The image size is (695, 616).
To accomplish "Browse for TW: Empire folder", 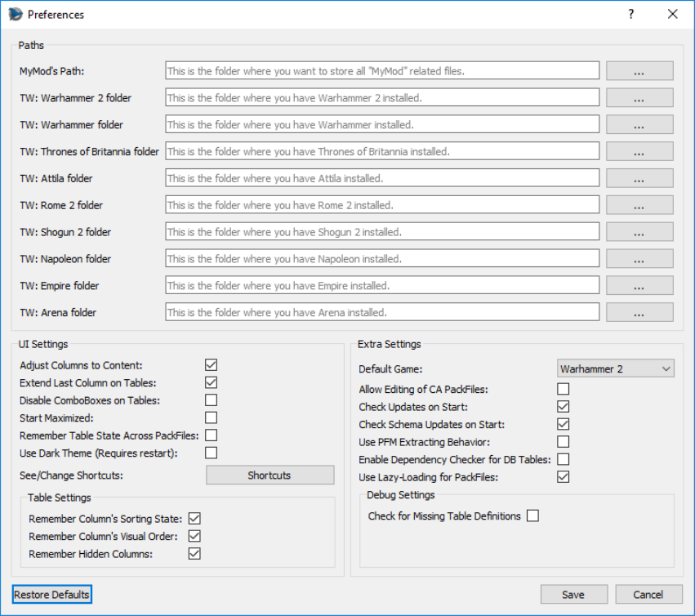I will (639, 286).
